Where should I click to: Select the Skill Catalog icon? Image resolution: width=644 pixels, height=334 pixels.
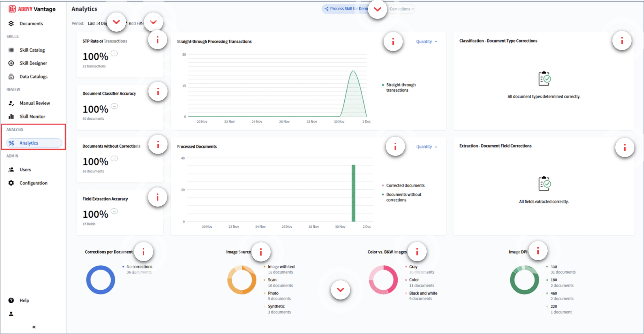(11, 50)
